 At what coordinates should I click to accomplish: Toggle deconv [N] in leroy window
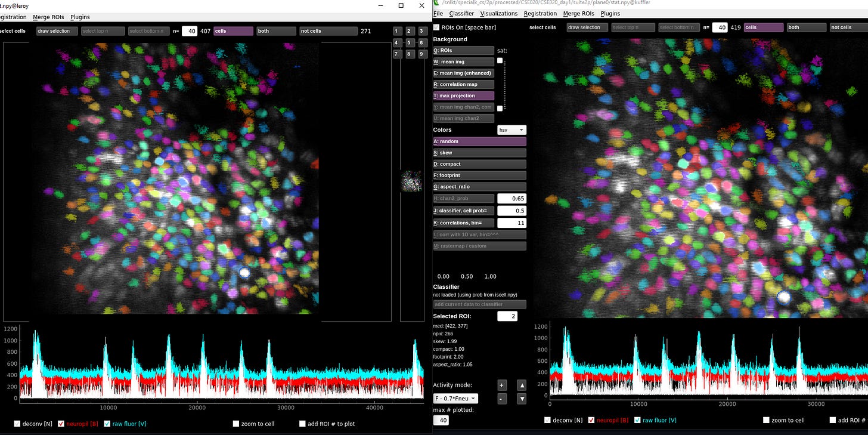[17, 424]
